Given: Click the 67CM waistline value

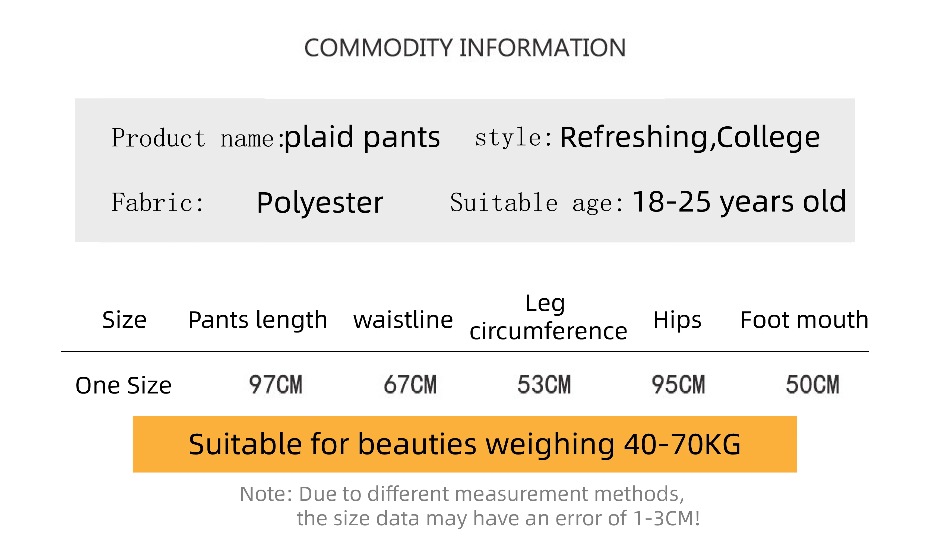Looking at the screenshot, I should click(410, 385).
